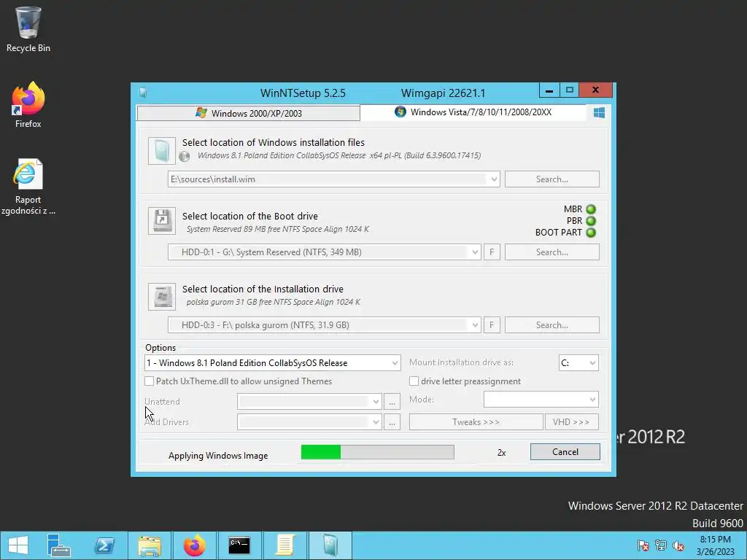Click the PBR green status indicator

coord(591,221)
